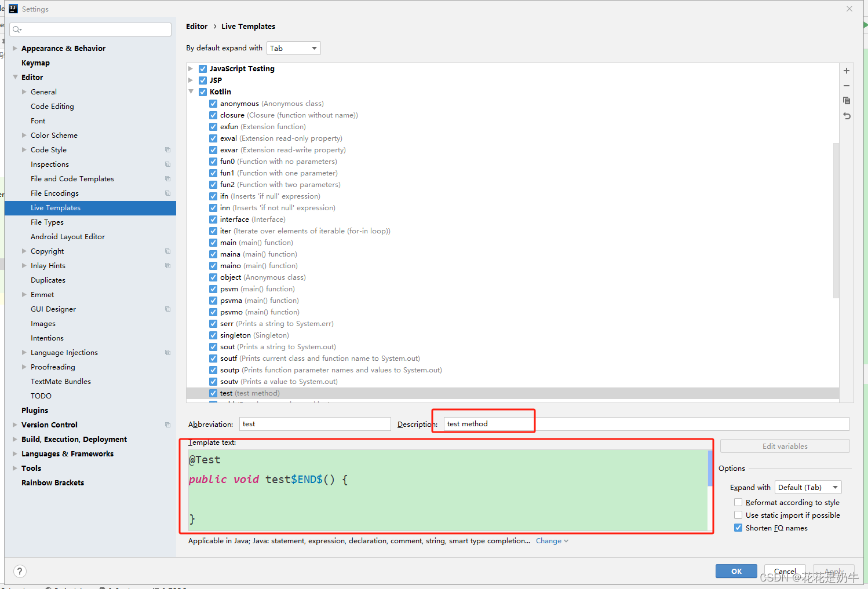Collapse the Kotlin template group

[191, 92]
